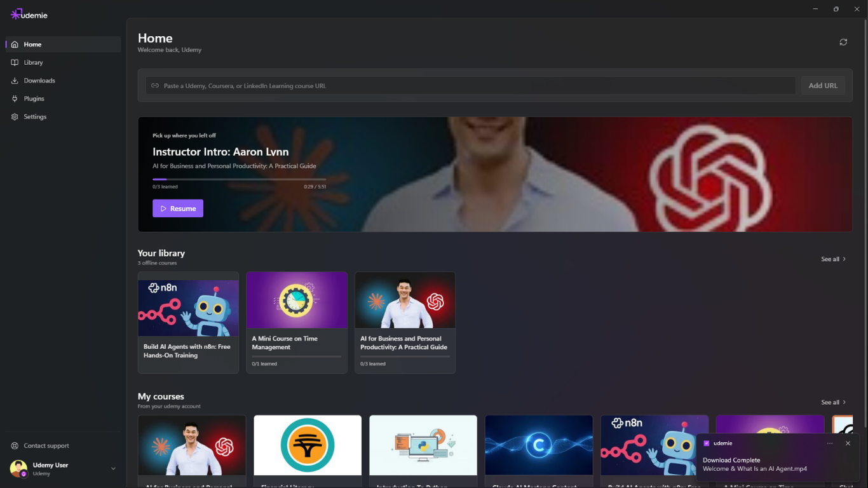868x488 pixels.
Task: Open Time Management thumbnail in Your library
Action: coord(297,300)
